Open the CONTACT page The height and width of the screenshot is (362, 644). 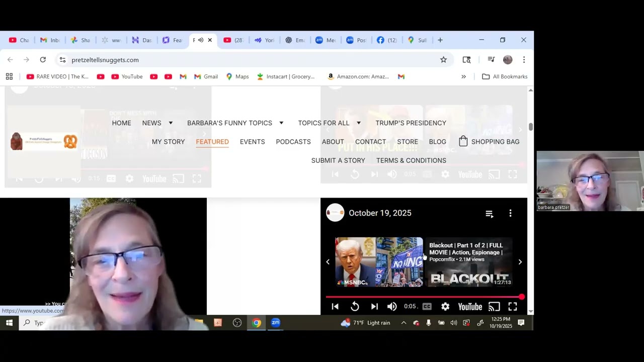coord(370,142)
